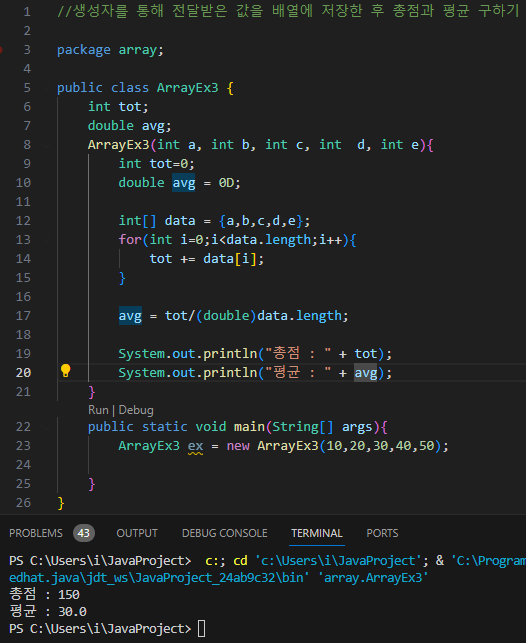Click line number 1 in the gutter
This screenshot has height=643, width=526.
[x=27, y=12]
